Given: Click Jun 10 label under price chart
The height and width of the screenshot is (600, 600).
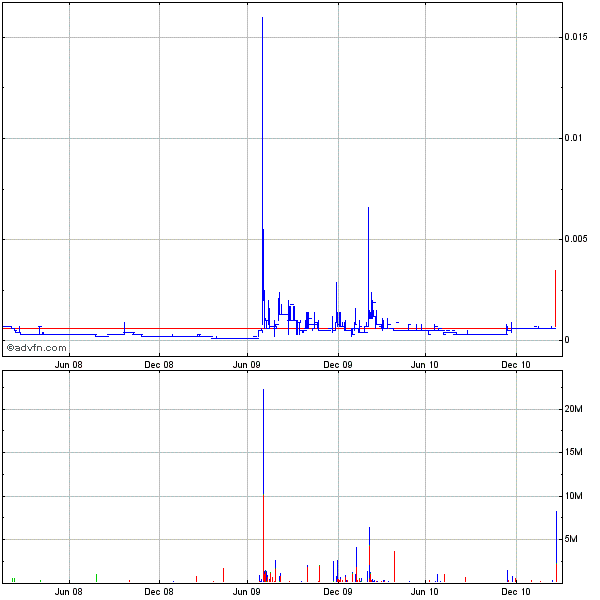Looking at the screenshot, I should [x=425, y=365].
